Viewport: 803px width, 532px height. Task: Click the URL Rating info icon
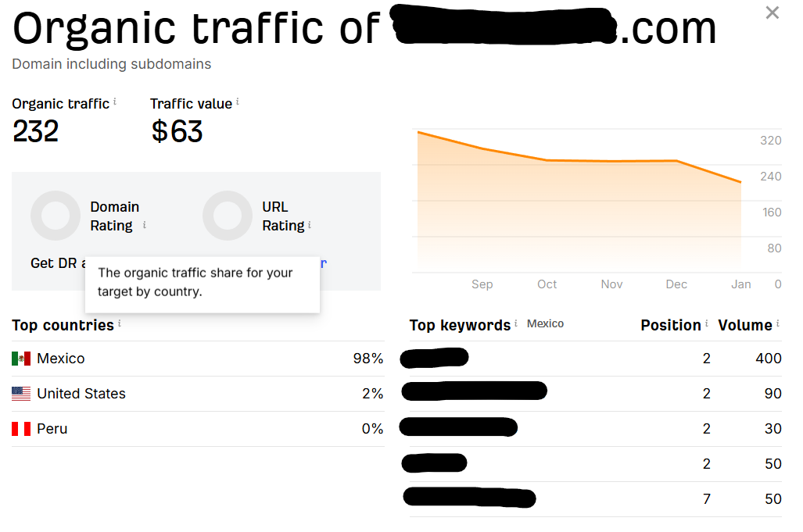[310, 225]
